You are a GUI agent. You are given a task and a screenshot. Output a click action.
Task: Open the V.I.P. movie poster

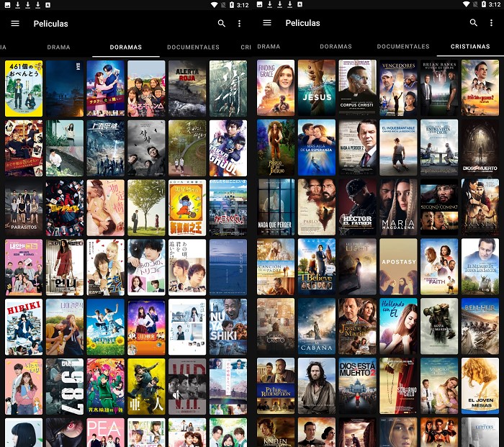coord(187,387)
